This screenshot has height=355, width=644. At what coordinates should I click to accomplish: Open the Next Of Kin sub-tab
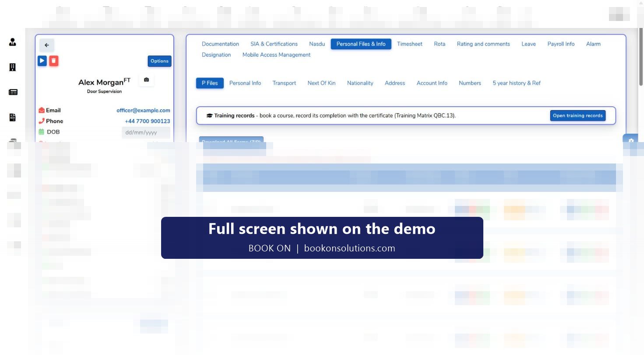pyautogui.click(x=321, y=83)
